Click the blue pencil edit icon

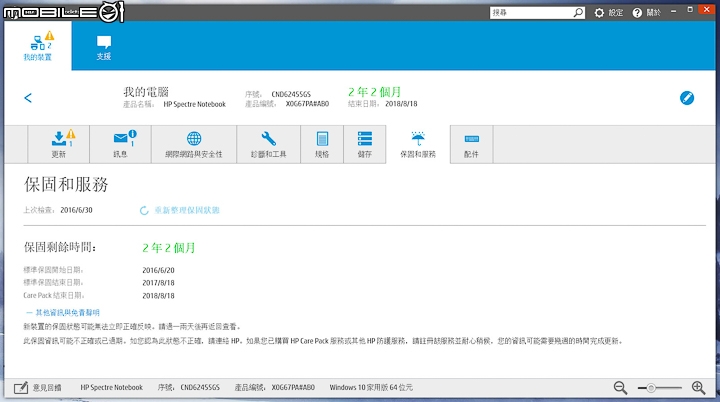pos(687,98)
